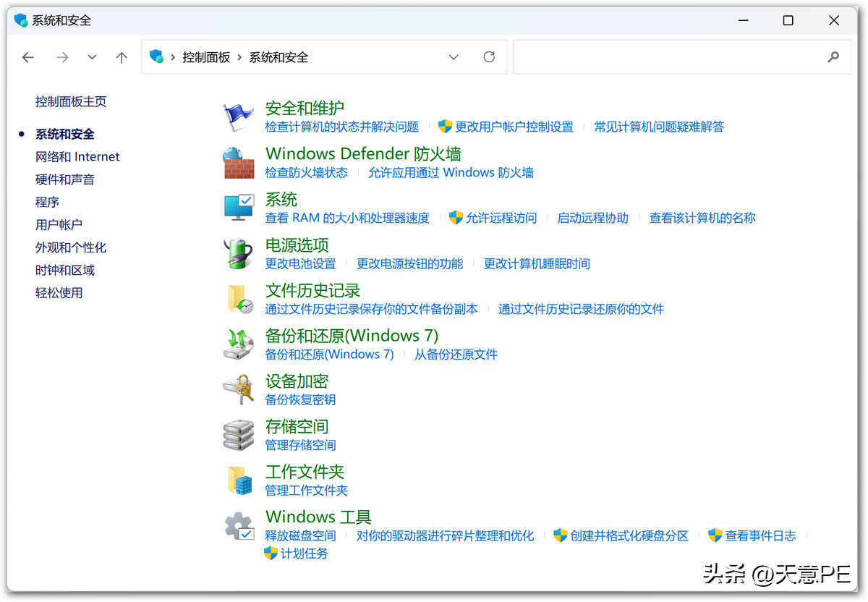Image resolution: width=868 pixels, height=602 pixels.
Task: Open the recent locations dropdown arrow
Action: click(x=92, y=57)
